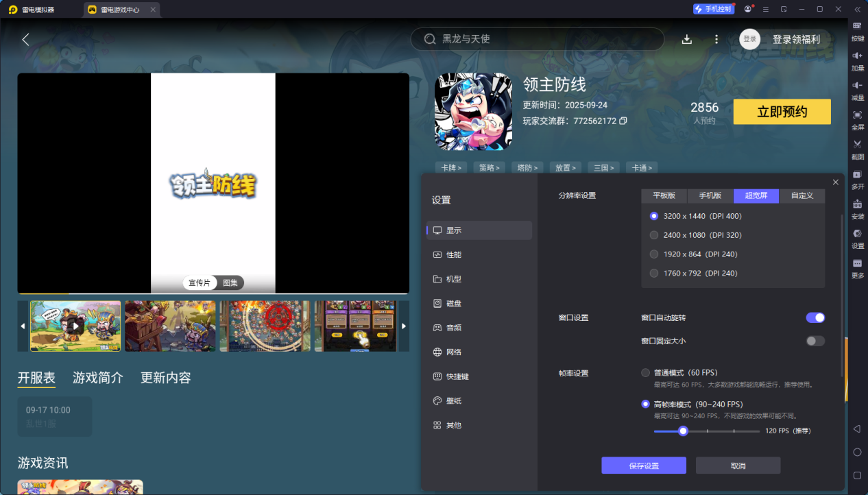Select 普通模式 (60 FPS) frame rate
This screenshot has height=495, width=868.
coord(645,372)
